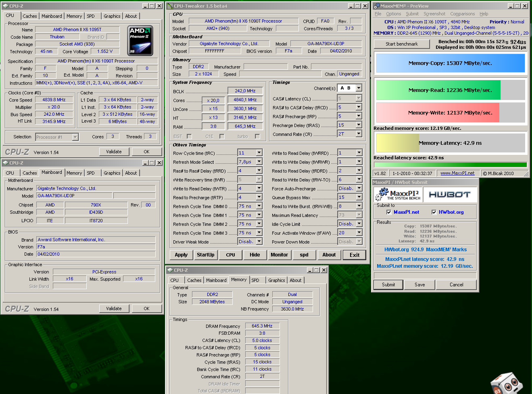Click Cancel in the MaxxPI Submit dialog

pos(457,285)
